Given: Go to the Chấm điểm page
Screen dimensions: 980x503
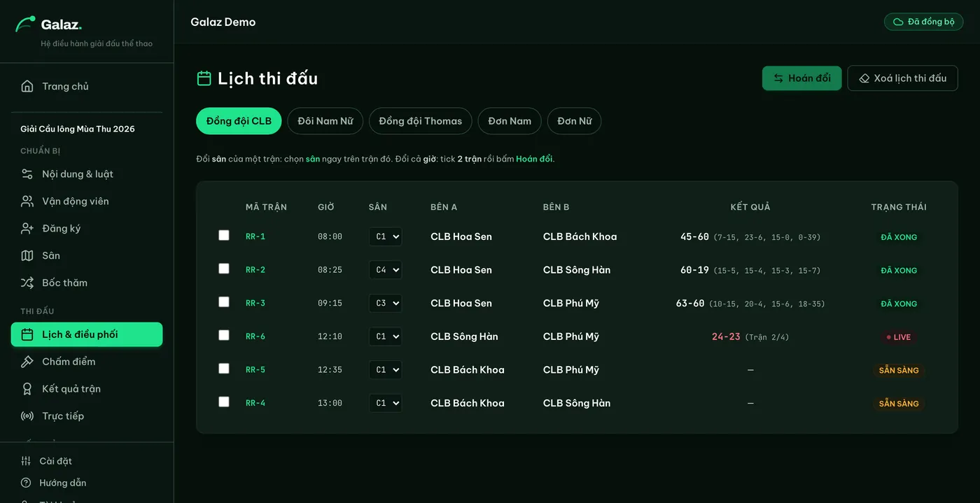Looking at the screenshot, I should pyautogui.click(x=87, y=362).
